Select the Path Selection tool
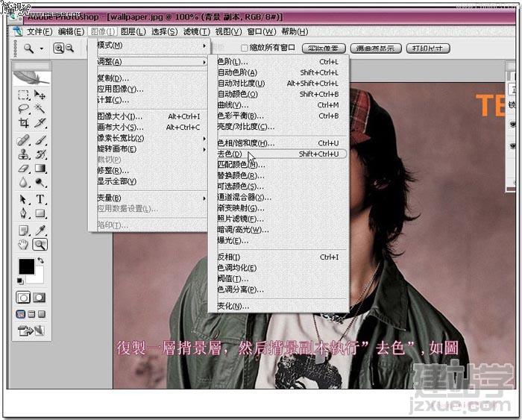 tap(23, 199)
